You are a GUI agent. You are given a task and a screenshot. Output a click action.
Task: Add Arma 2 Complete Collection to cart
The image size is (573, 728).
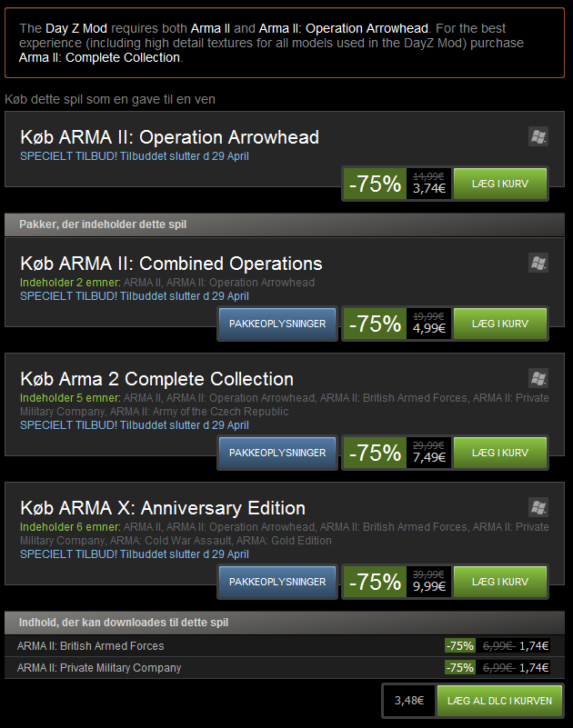point(500,453)
